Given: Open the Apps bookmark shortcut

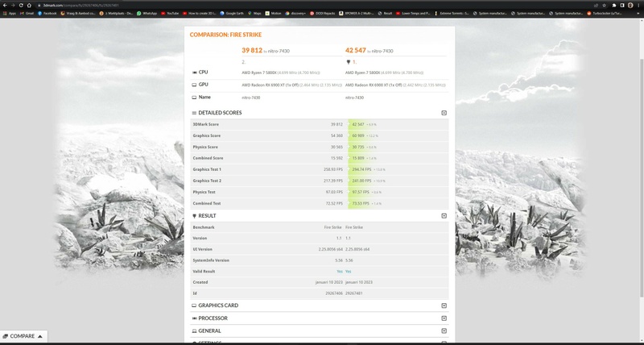Looking at the screenshot, I should click(10, 13).
